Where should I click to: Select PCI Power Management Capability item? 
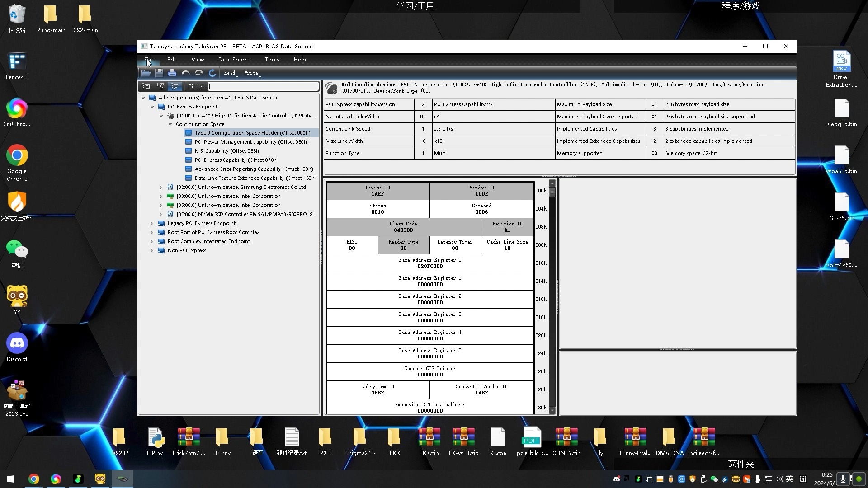[251, 142]
